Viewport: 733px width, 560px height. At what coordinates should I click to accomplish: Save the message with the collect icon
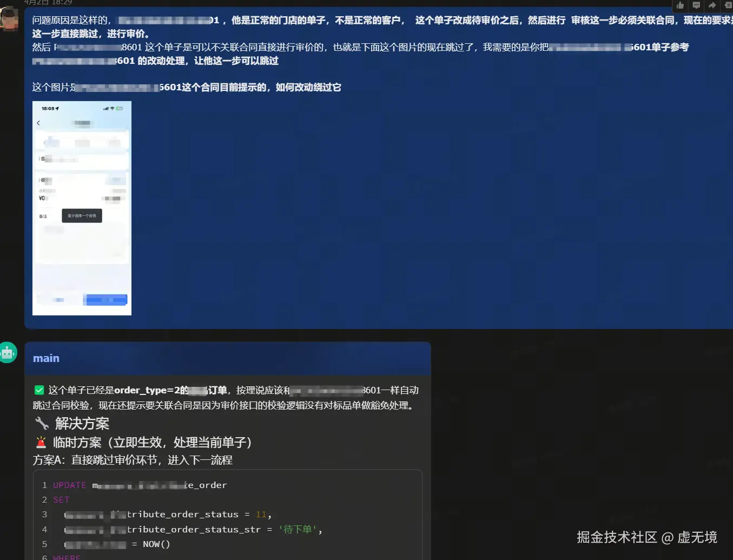728,5
